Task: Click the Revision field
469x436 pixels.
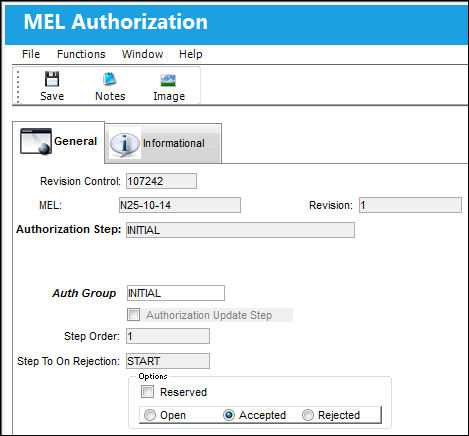Action: tap(410, 205)
